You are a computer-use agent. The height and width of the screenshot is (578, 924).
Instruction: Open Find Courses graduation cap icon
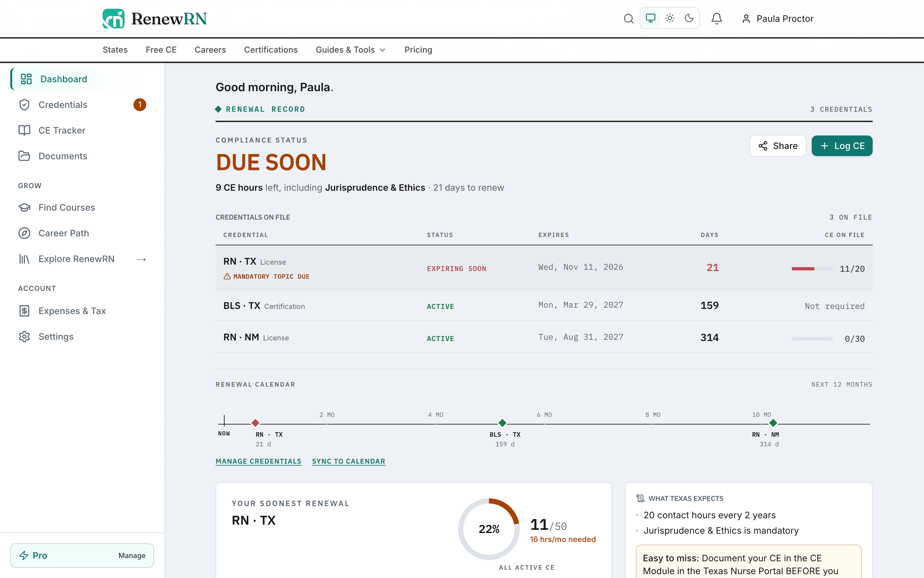click(24, 207)
